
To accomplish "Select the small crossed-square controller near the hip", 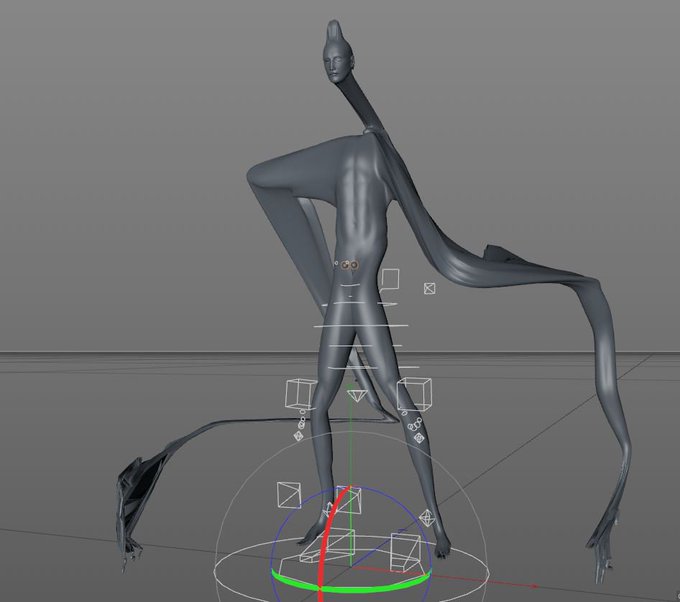I will (x=429, y=288).
